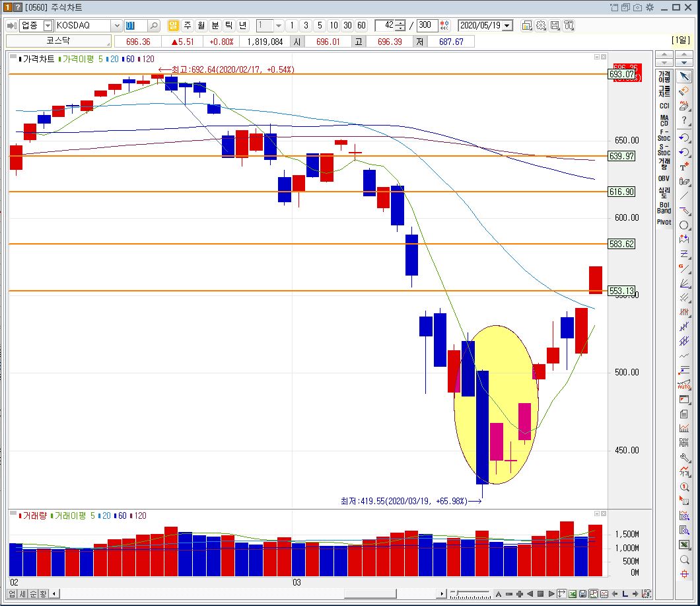Image resolution: width=700 pixels, height=606 pixels.
Task: Click the 60 period preset button
Action: (361, 26)
